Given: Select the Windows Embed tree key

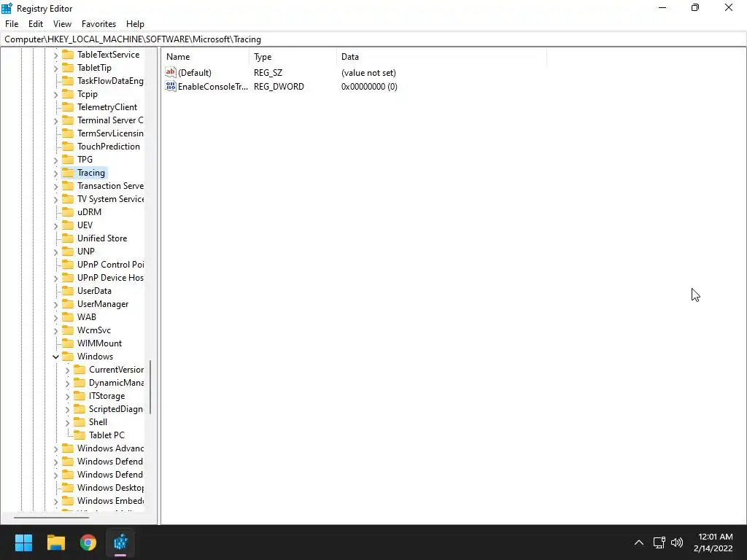Looking at the screenshot, I should coord(111,500).
